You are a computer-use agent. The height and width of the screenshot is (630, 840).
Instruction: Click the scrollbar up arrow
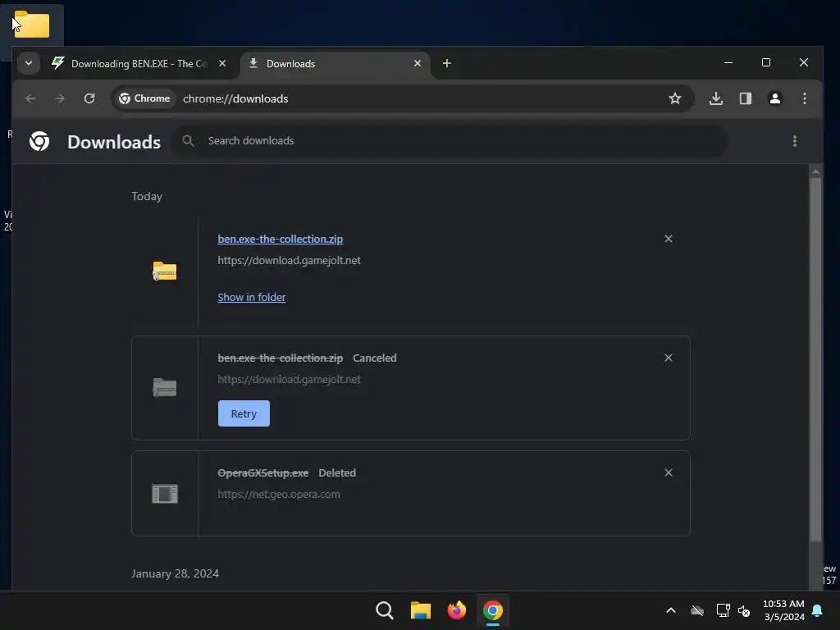pos(815,171)
